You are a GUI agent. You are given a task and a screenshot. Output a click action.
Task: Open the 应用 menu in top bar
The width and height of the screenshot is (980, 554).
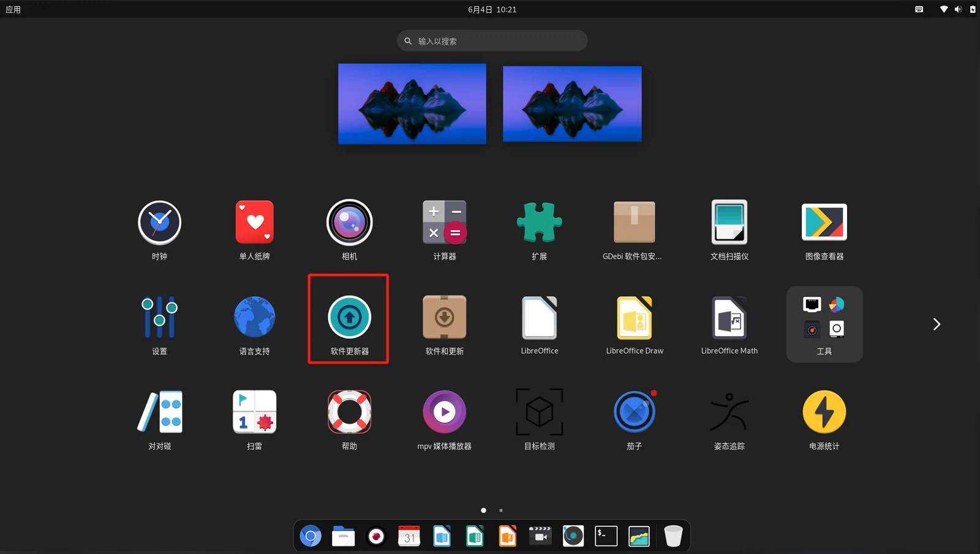point(13,9)
